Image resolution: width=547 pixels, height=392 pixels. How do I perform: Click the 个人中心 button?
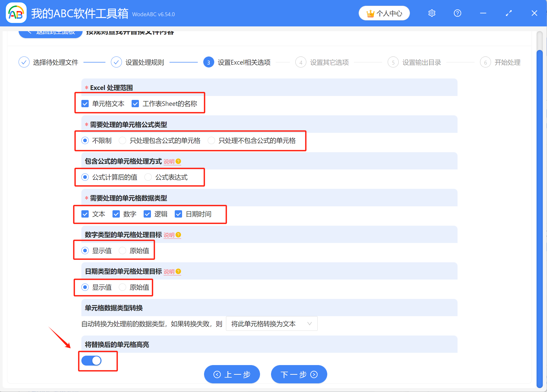pos(384,13)
